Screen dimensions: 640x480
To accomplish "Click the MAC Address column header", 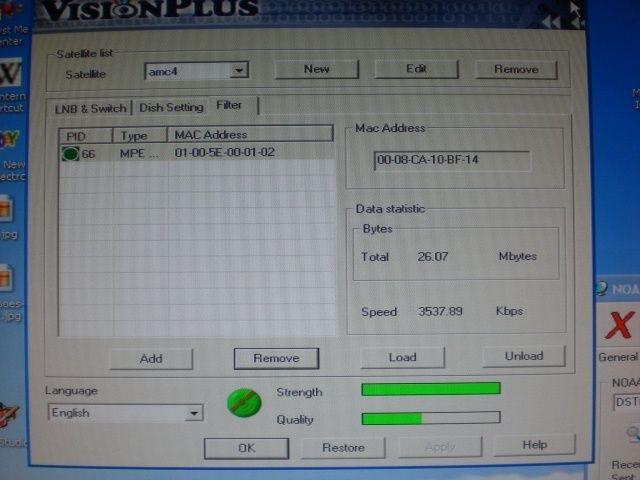I will 250,134.
